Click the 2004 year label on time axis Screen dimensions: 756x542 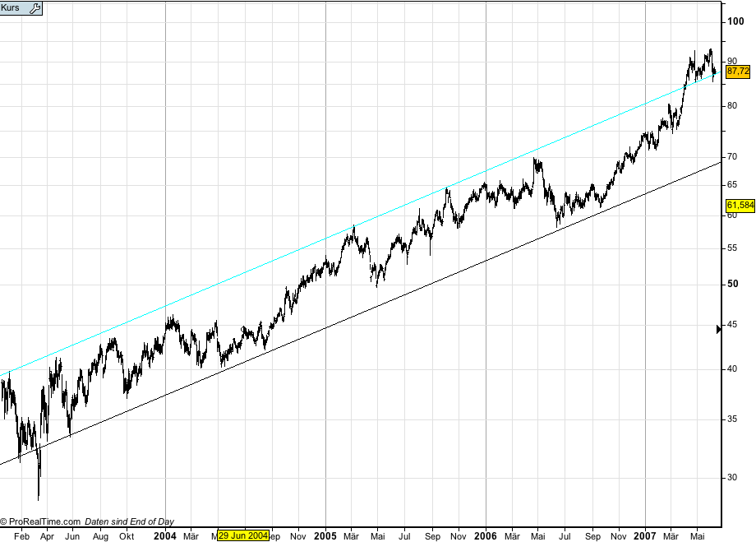coord(165,535)
